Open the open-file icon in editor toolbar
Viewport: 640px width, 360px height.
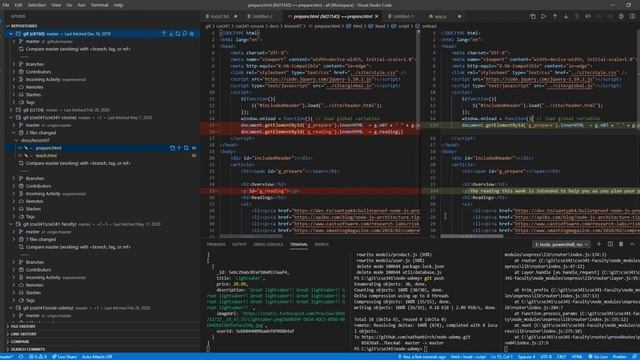pos(533,16)
